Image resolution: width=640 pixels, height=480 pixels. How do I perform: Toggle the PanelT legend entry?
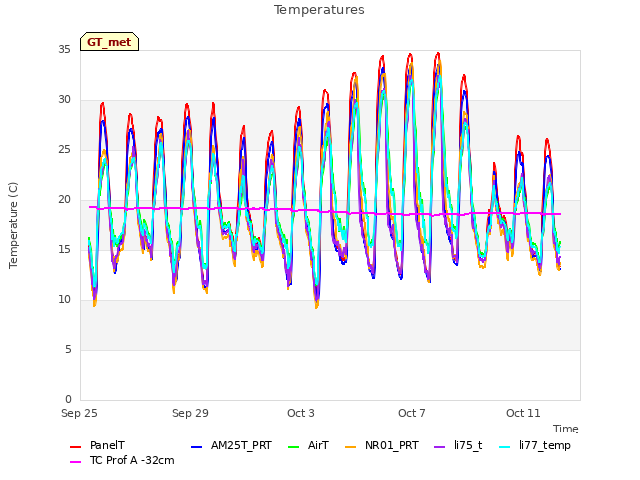point(98,445)
